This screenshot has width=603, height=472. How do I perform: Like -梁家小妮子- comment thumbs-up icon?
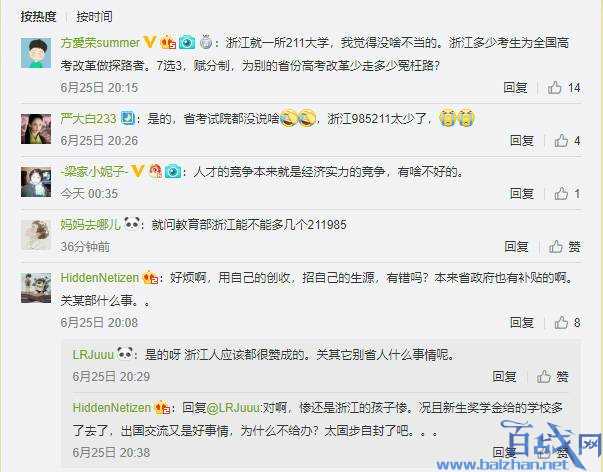pyautogui.click(x=561, y=193)
